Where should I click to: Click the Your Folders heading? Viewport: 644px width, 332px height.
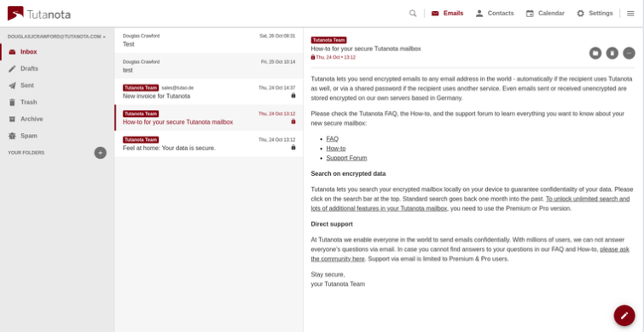[26, 153]
